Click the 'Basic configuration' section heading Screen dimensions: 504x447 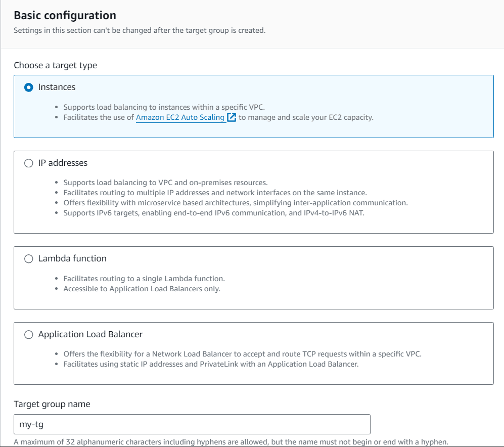65,16
